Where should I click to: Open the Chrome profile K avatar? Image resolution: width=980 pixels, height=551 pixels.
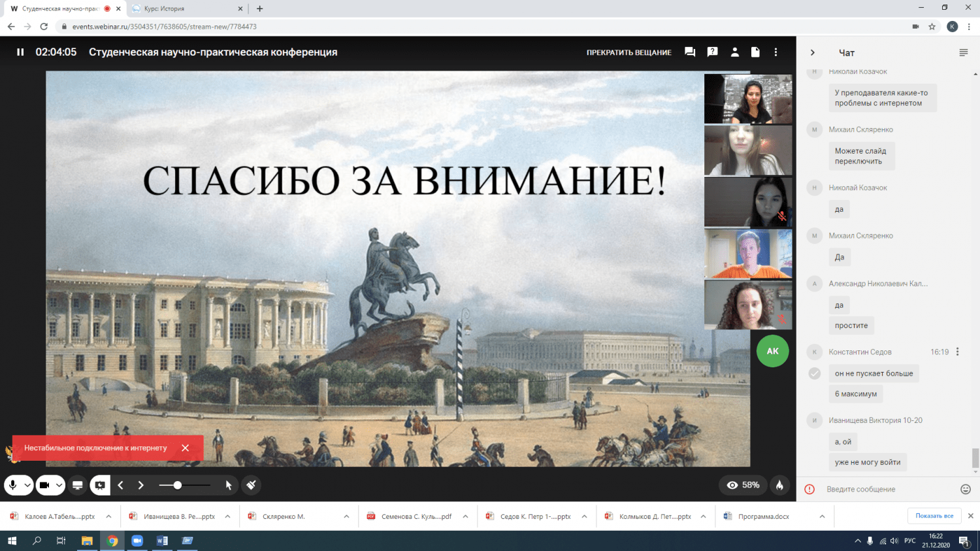coord(952,27)
